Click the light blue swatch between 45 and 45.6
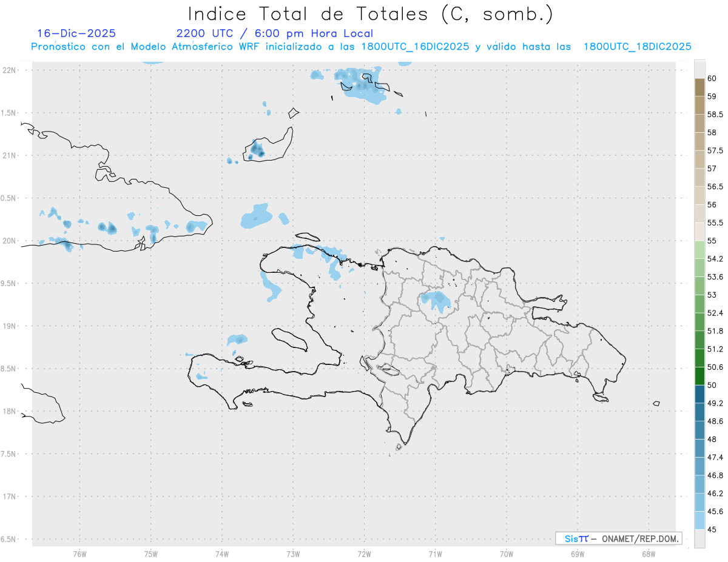Screen dimensions: 728x562 tap(699, 521)
